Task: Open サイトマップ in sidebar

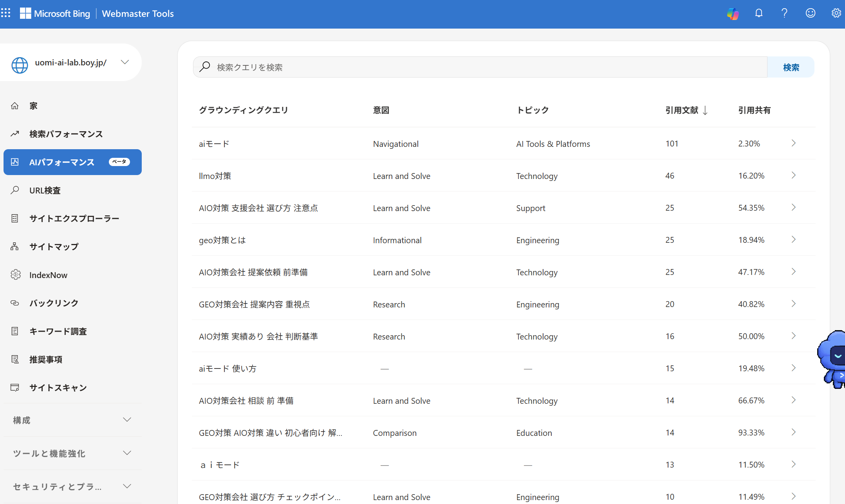Action: tap(72, 247)
